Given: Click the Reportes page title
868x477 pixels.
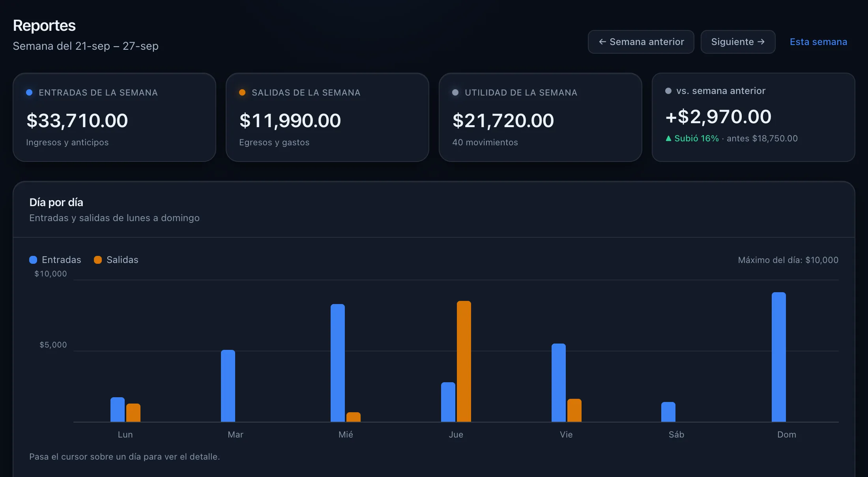Looking at the screenshot, I should tap(44, 26).
